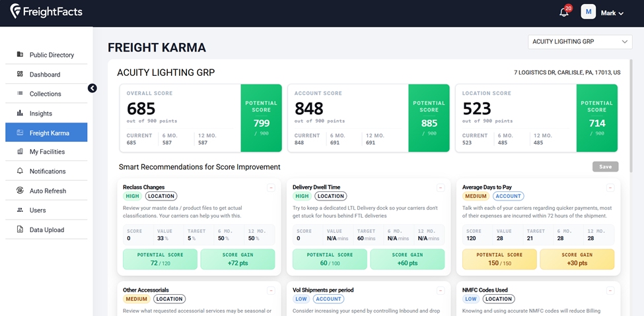
Task: Dismiss the Other Accessorials card minus
Action: (271, 290)
